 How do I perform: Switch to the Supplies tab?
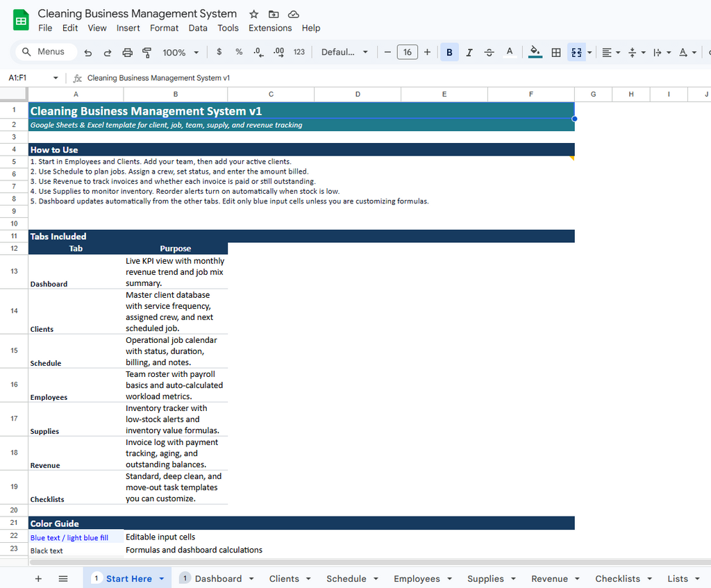pyautogui.click(x=485, y=578)
